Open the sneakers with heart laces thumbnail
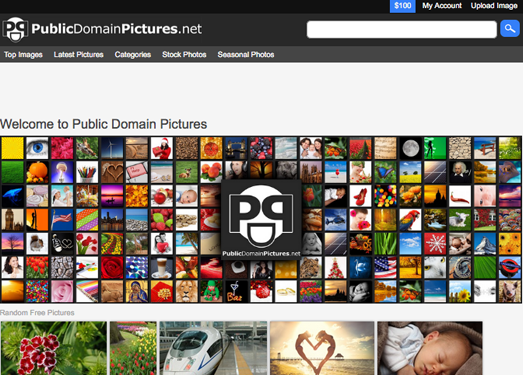 [62, 244]
